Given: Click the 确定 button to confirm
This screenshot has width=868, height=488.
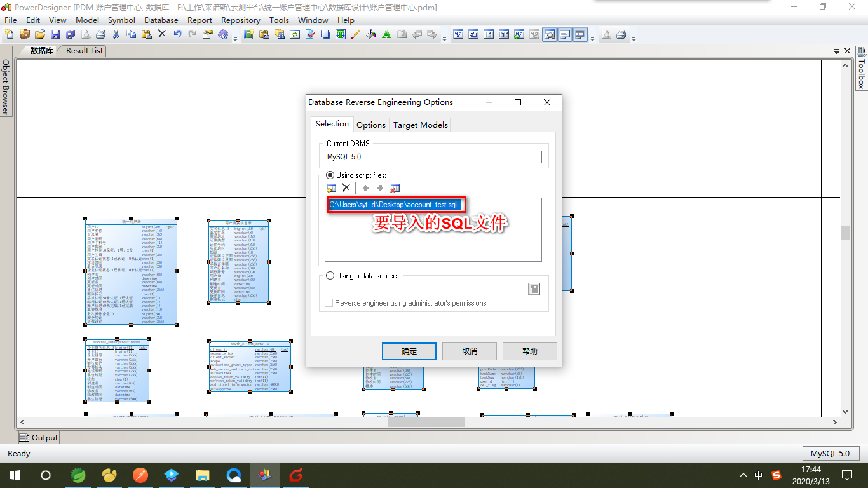Looking at the screenshot, I should pyautogui.click(x=409, y=351).
